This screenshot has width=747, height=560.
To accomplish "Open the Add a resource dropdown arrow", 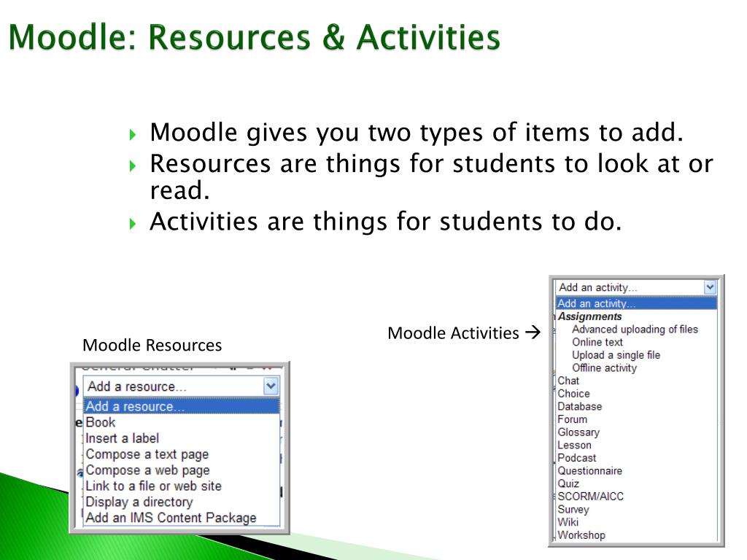I will [271, 386].
